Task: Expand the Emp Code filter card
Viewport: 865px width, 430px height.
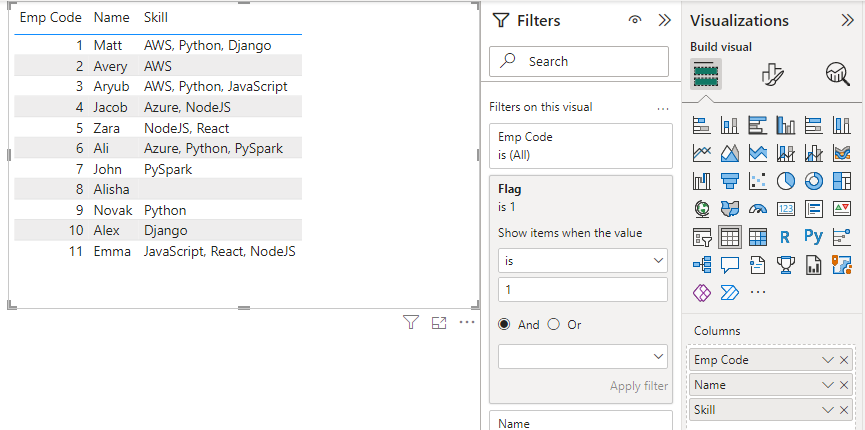Action: pos(581,146)
